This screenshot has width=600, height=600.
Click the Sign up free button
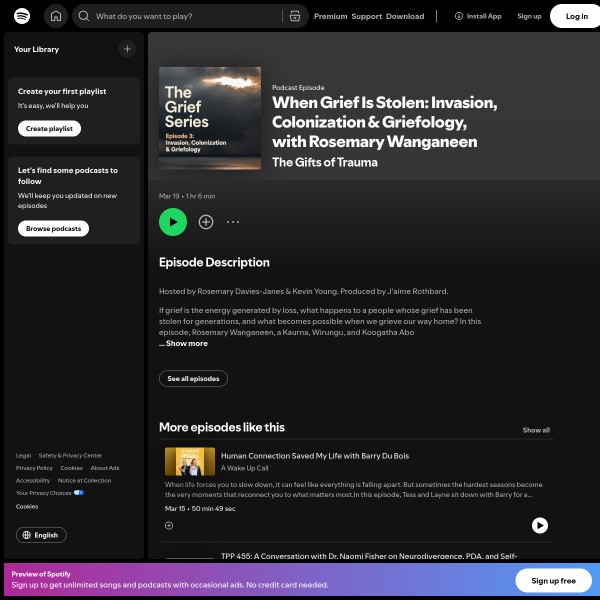pyautogui.click(x=553, y=581)
